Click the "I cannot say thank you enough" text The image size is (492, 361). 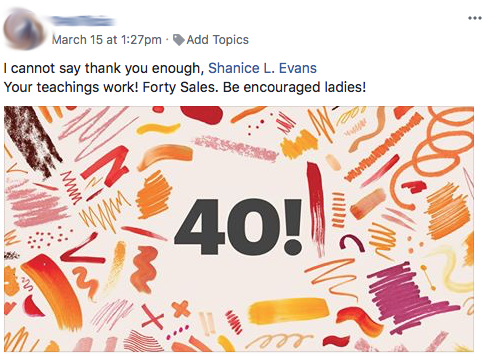104,68
